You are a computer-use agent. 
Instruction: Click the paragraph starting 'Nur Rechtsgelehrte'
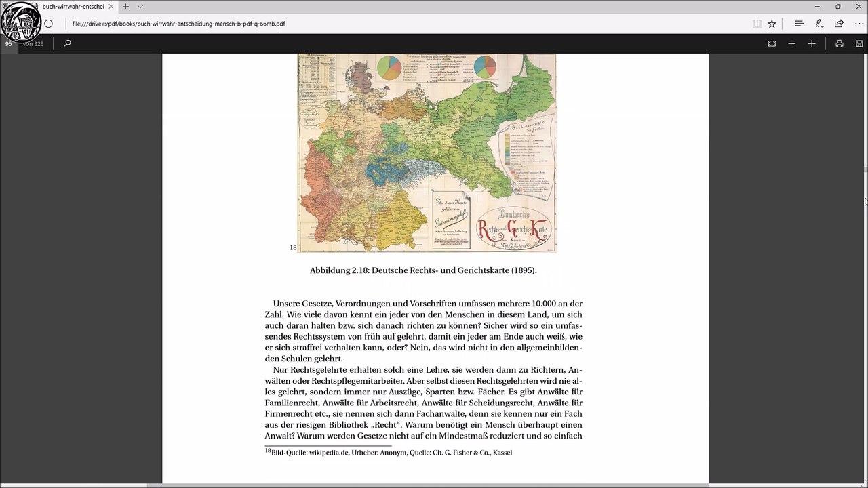pyautogui.click(x=423, y=403)
